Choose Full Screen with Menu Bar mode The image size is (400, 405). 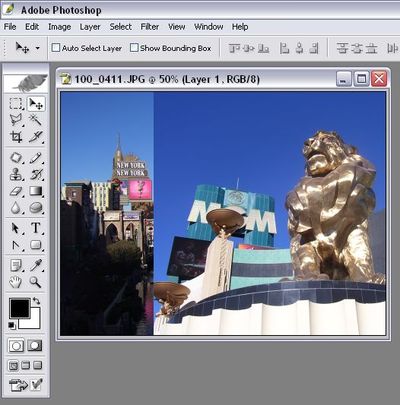(26, 366)
